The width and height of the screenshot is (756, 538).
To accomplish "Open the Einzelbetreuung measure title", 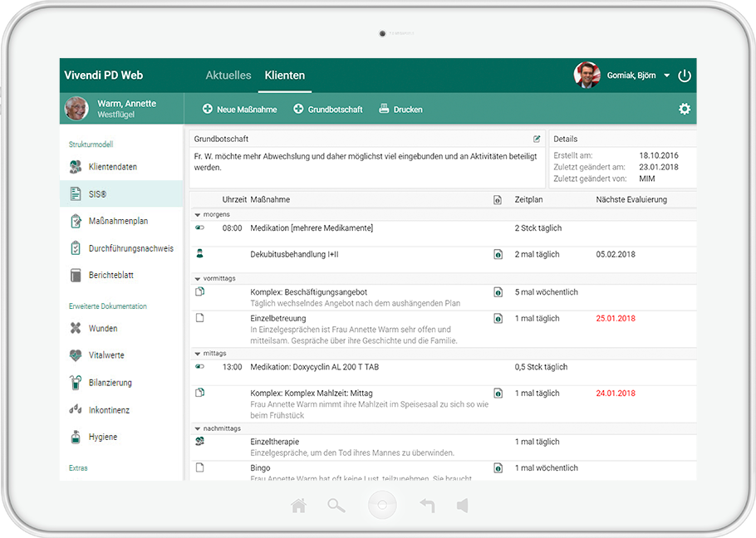I will click(278, 318).
